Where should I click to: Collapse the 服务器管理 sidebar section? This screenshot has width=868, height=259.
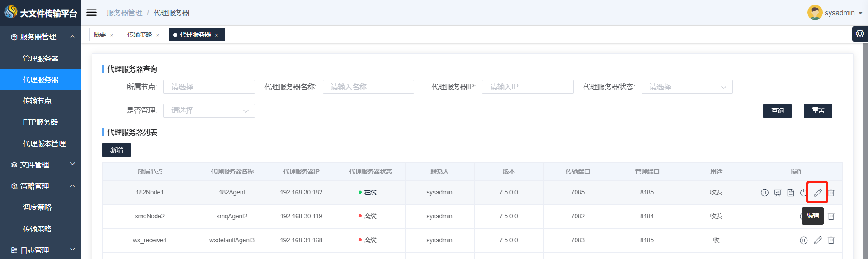tap(41, 37)
